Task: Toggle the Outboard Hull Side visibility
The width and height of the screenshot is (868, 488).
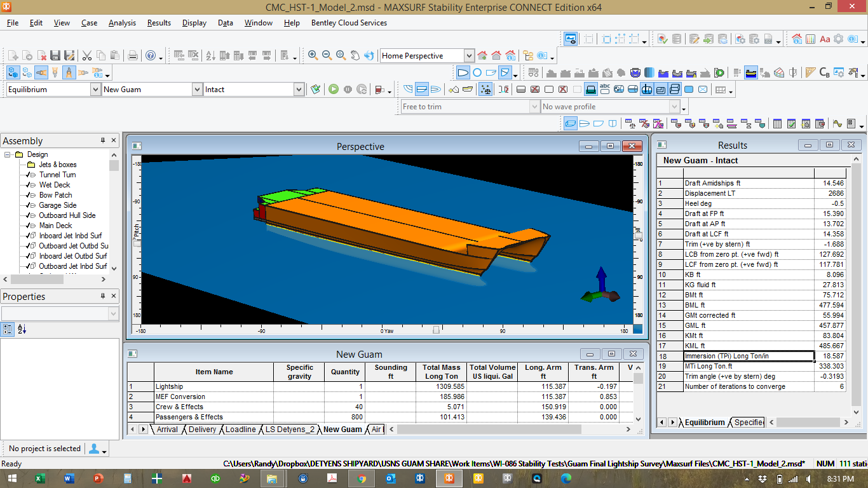Action: [29, 215]
